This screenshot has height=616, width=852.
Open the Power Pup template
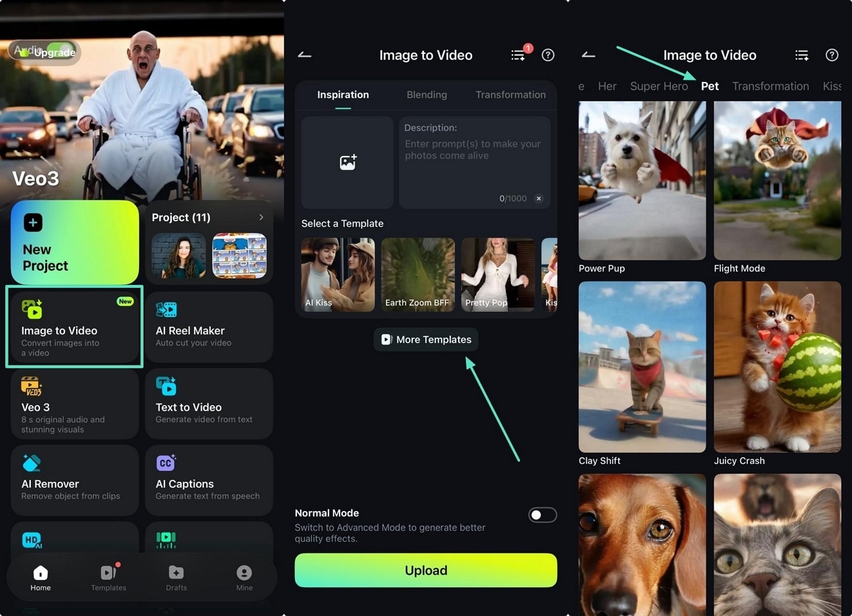pyautogui.click(x=642, y=180)
